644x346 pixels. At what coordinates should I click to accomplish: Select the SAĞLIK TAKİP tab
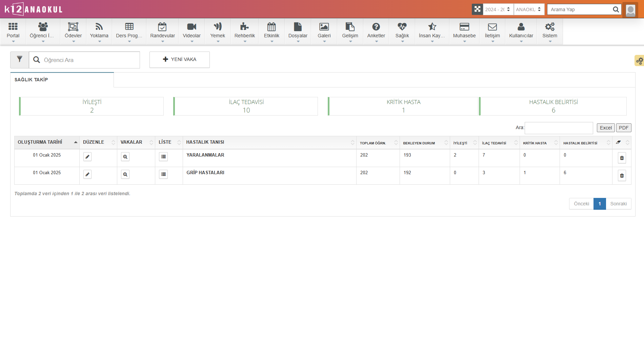(62, 80)
